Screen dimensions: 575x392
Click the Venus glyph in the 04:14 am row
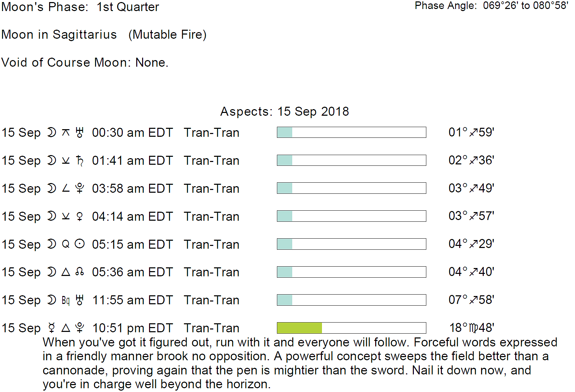pos(80,217)
